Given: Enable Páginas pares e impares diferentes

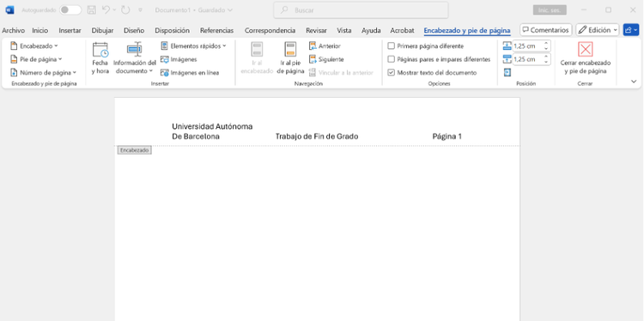Looking at the screenshot, I should tap(439, 59).
